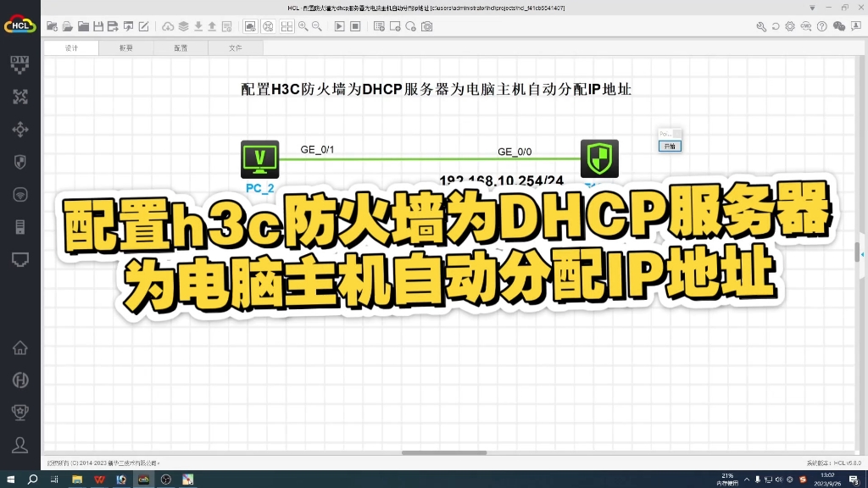
Task: Toggle the image display toolbar button
Action: [250, 26]
